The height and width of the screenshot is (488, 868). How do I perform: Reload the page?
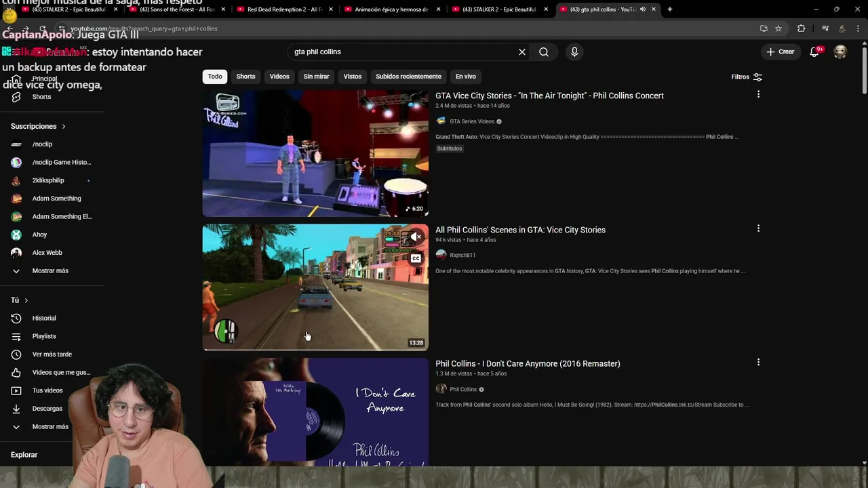[x=42, y=28]
